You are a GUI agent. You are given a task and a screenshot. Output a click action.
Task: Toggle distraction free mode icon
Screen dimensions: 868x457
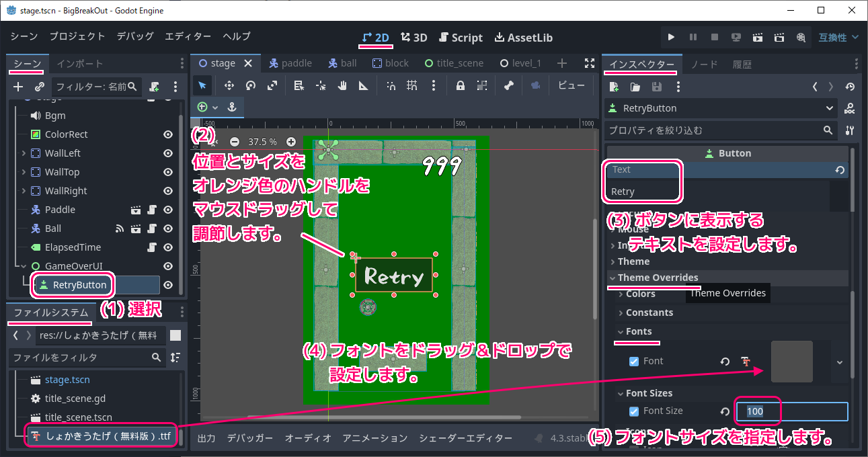point(590,63)
